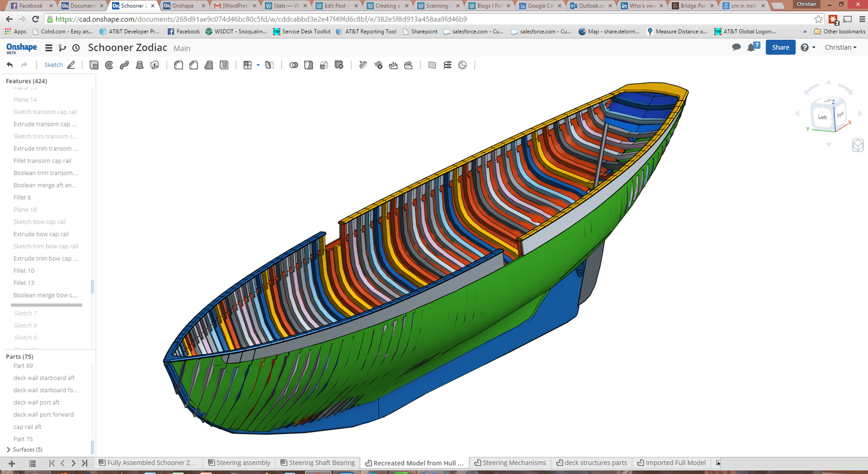The height and width of the screenshot is (474, 868).
Task: Select the Boolean tool icon
Action: point(293,65)
